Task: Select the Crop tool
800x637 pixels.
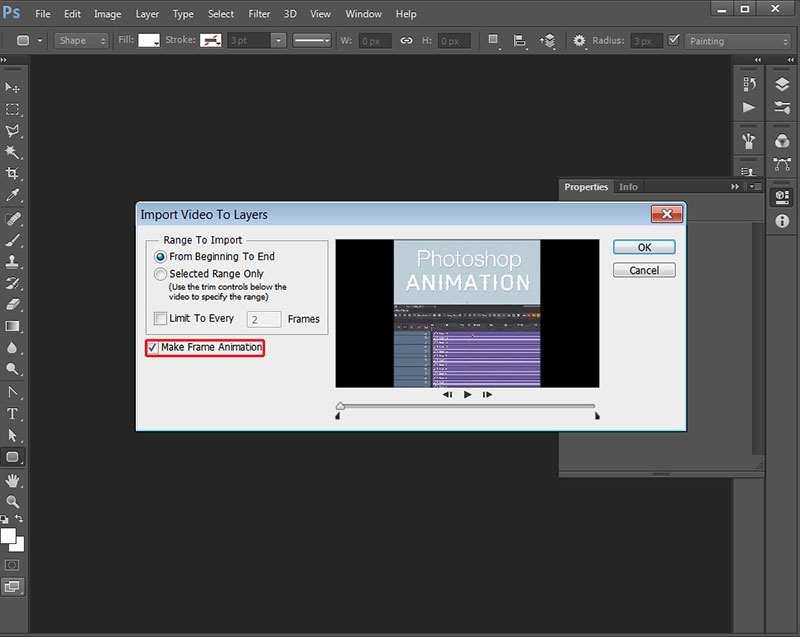Action: 12,173
